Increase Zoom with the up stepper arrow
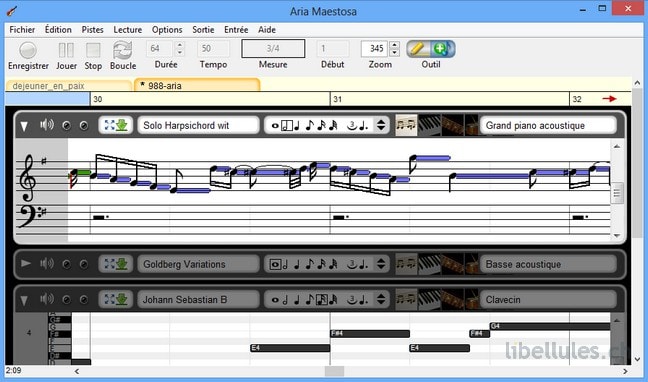 [x=395, y=45]
